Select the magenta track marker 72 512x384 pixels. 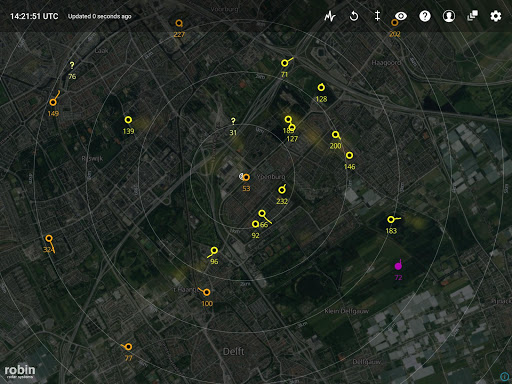click(398, 266)
